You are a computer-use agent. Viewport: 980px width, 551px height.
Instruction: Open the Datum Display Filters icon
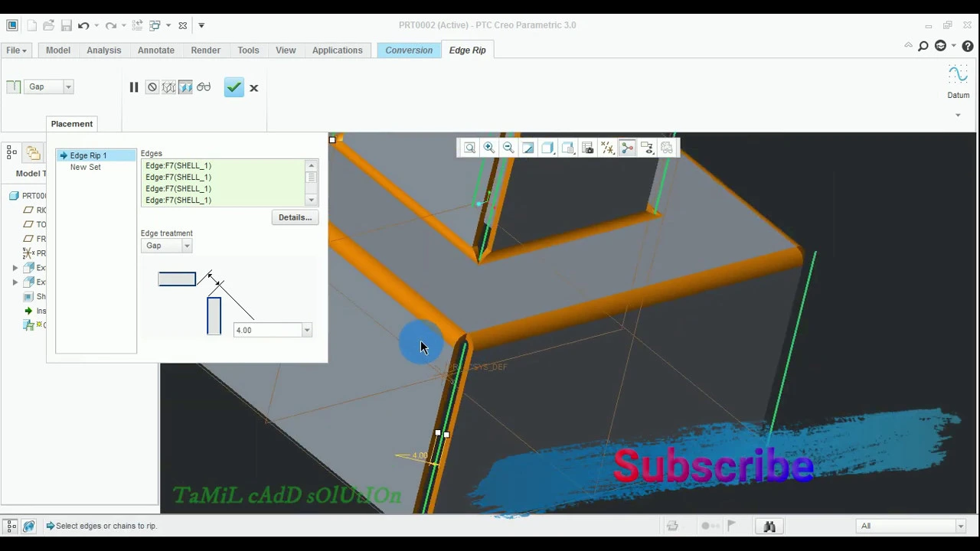point(608,148)
